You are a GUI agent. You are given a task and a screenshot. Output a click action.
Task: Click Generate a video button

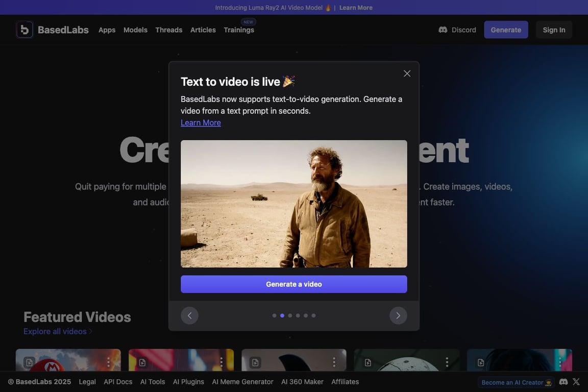[x=294, y=284]
